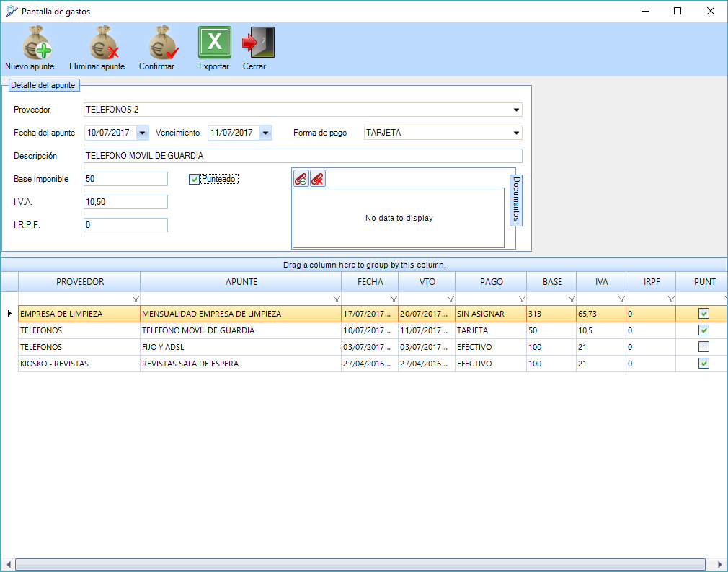Viewport: 728px width, 572px height.
Task: Confirm the entry with the Confirmar icon
Action: point(163,43)
